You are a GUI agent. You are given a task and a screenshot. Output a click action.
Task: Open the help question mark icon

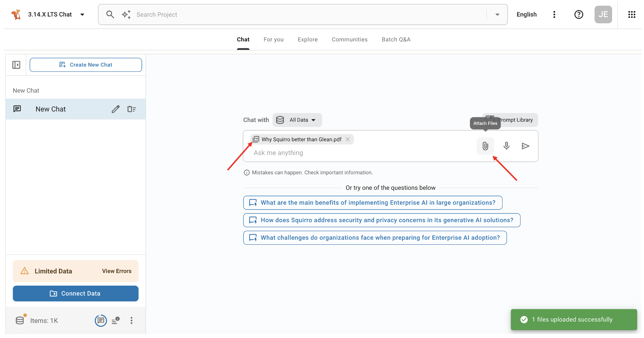tap(578, 14)
